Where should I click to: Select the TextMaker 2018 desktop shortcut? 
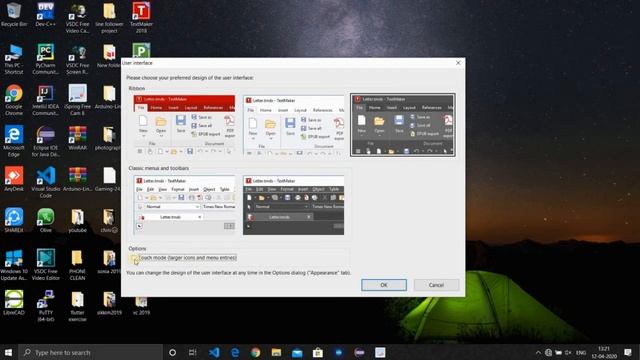coord(141,18)
